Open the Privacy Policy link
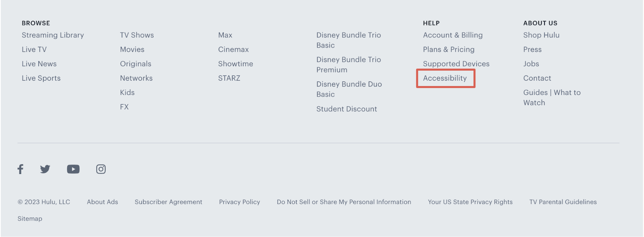 pos(240,202)
